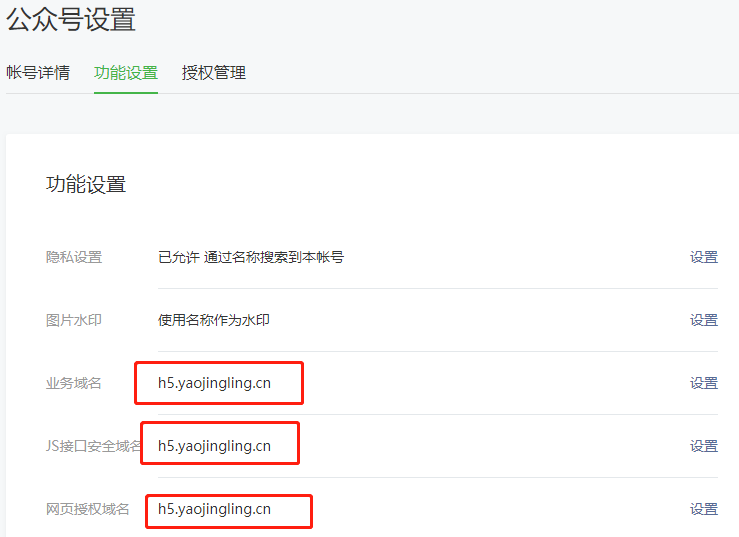Click the 业务域名 row label
The height and width of the screenshot is (537, 739).
(74, 383)
